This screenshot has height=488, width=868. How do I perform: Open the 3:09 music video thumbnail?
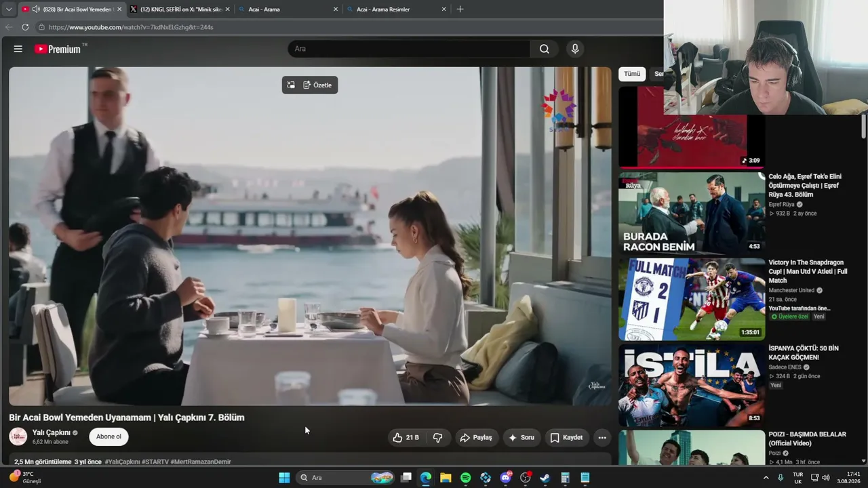coord(692,127)
